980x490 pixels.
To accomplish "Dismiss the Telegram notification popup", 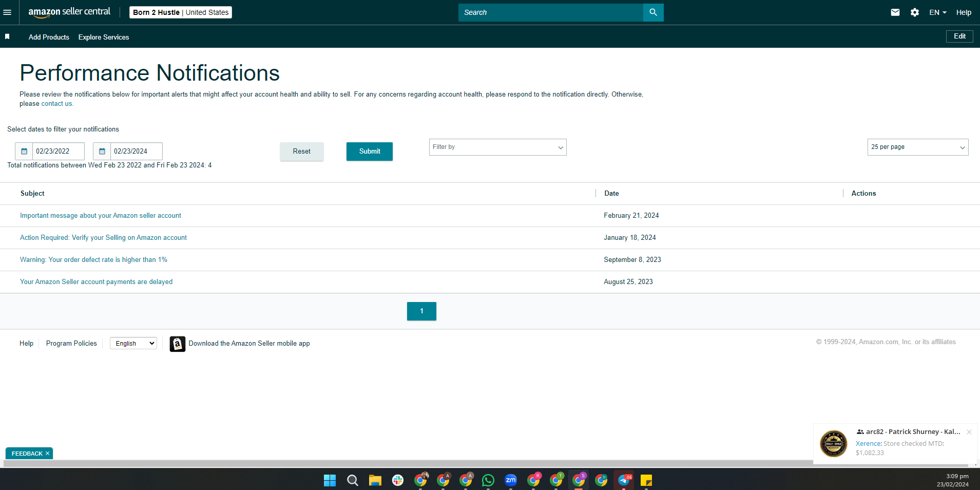I will pos(969,432).
